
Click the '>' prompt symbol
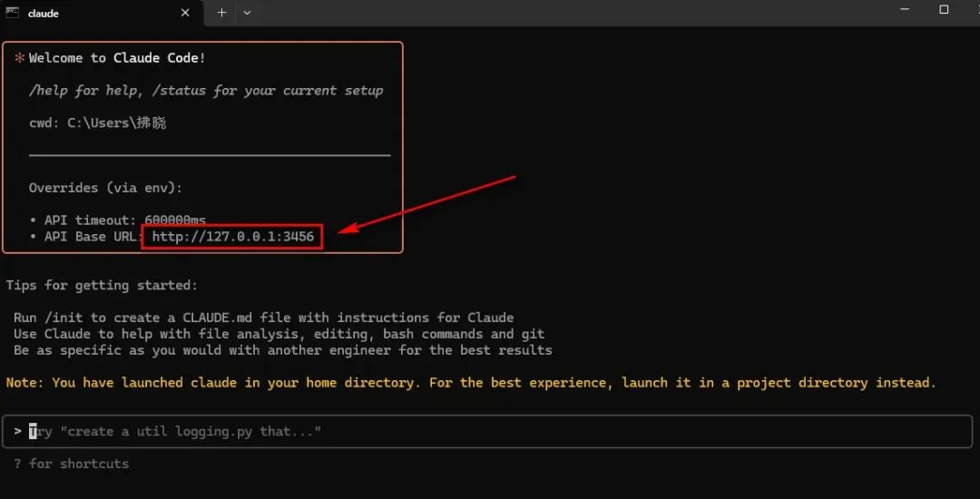[17, 432]
